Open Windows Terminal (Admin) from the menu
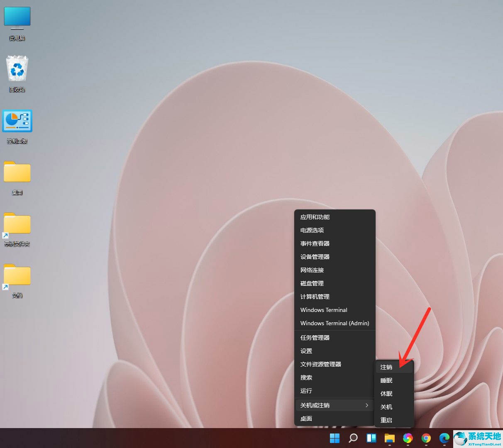Screen dimensions: 503x448 (x=335, y=323)
